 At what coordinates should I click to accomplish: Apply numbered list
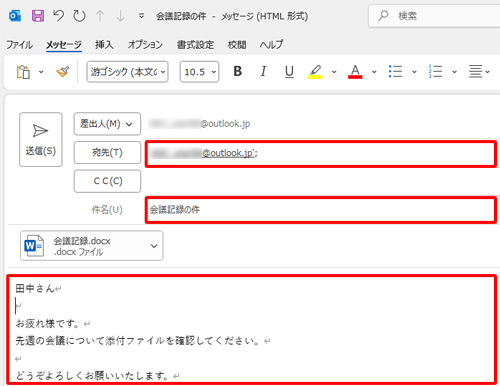tap(435, 72)
